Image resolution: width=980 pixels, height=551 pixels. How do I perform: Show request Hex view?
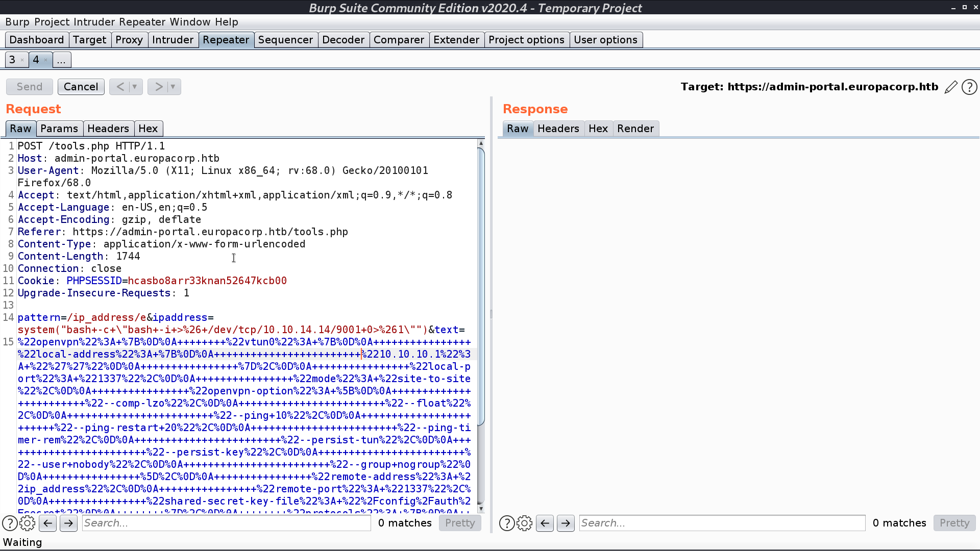tap(149, 129)
